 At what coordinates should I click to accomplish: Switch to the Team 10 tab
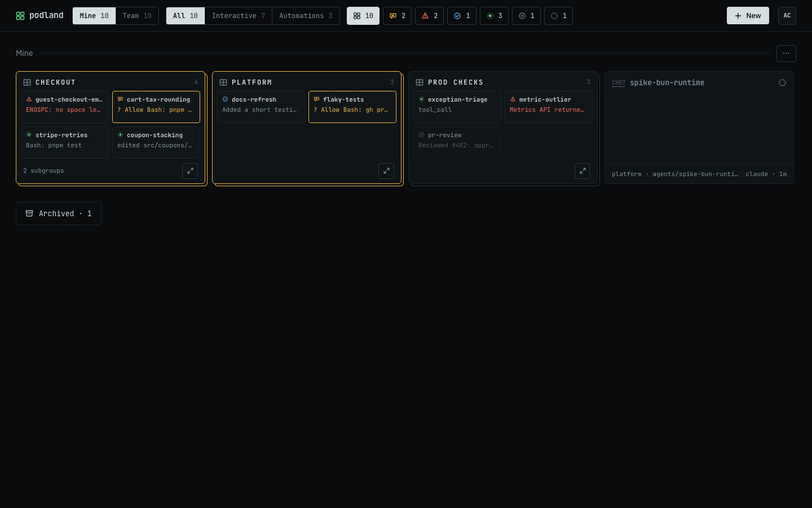137,16
